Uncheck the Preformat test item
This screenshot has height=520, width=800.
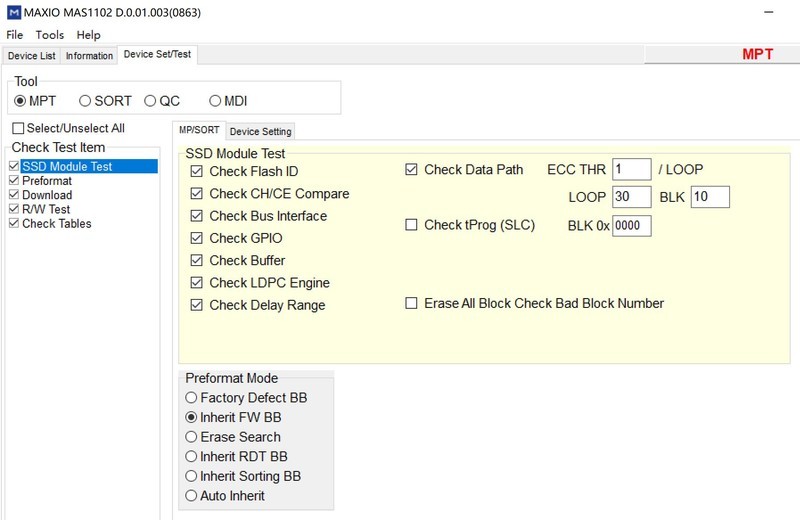(x=14, y=181)
